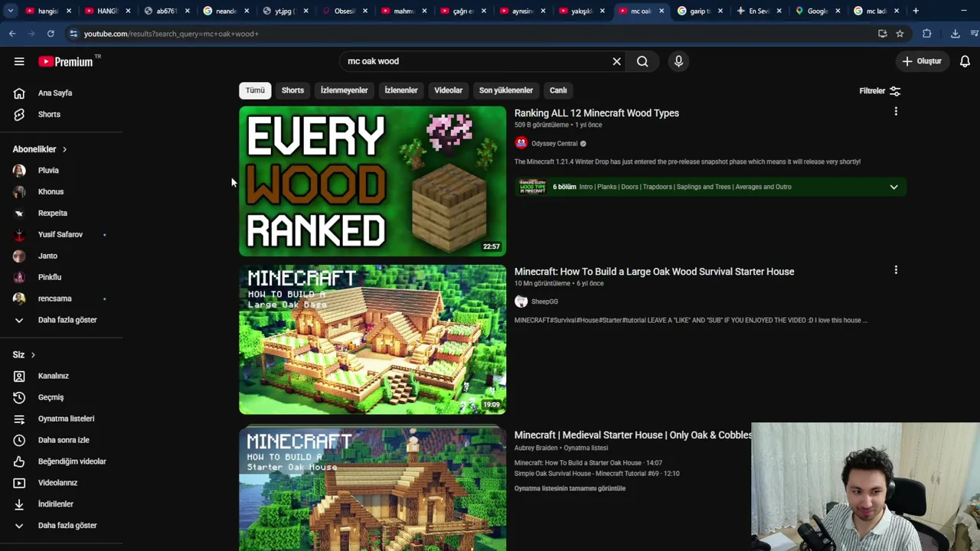Open the Filtreler search filters

pos(880,91)
